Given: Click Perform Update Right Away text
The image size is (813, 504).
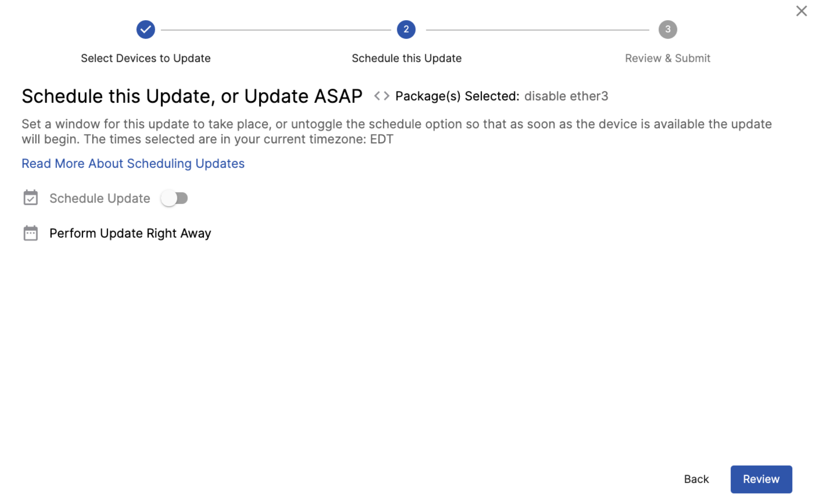Looking at the screenshot, I should 130,233.
